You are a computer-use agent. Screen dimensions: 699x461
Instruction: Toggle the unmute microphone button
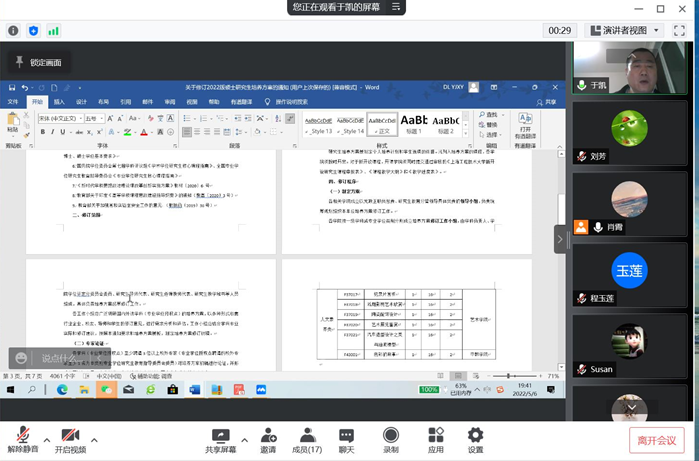point(22,440)
